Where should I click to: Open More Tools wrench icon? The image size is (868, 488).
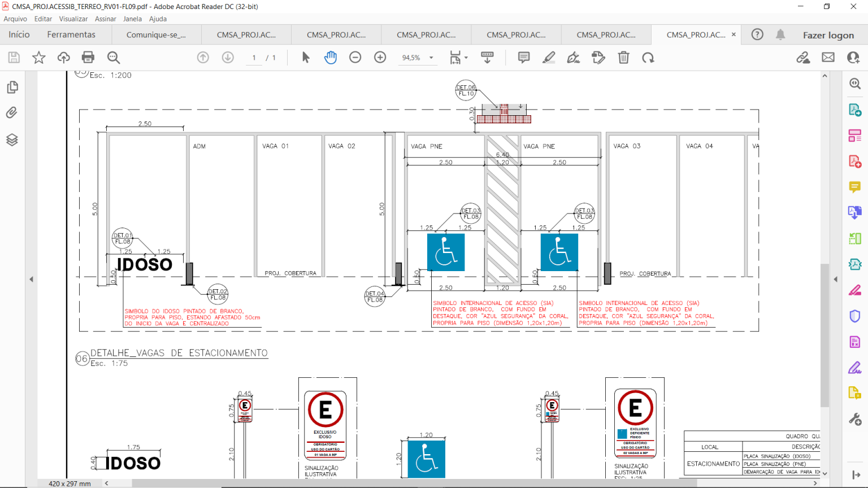pos(855,419)
